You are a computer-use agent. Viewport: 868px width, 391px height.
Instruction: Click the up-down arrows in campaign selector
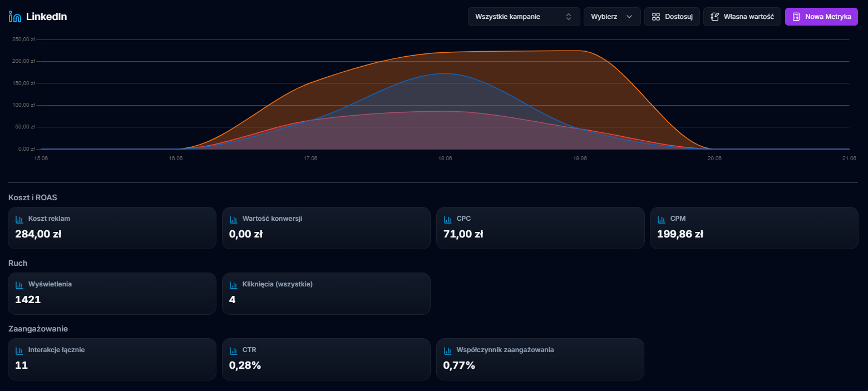pyautogui.click(x=569, y=17)
